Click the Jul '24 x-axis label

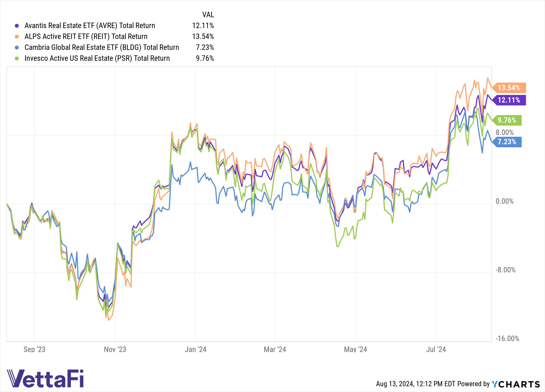point(436,349)
